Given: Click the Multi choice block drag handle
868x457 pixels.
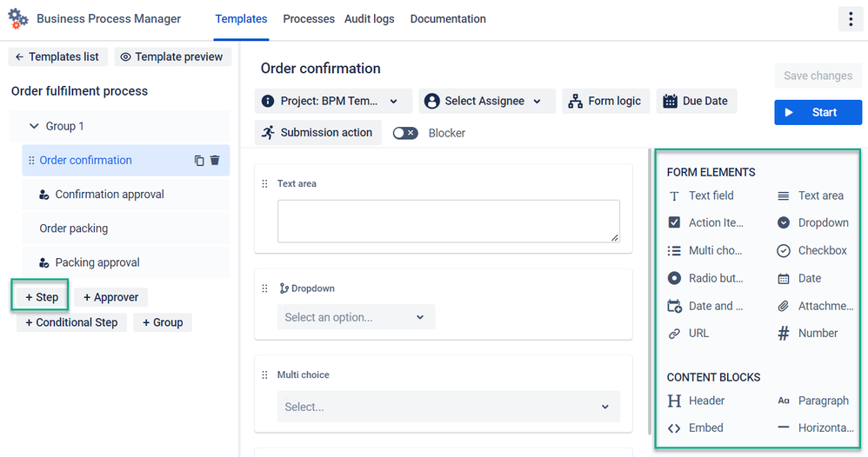Looking at the screenshot, I should tap(264, 374).
